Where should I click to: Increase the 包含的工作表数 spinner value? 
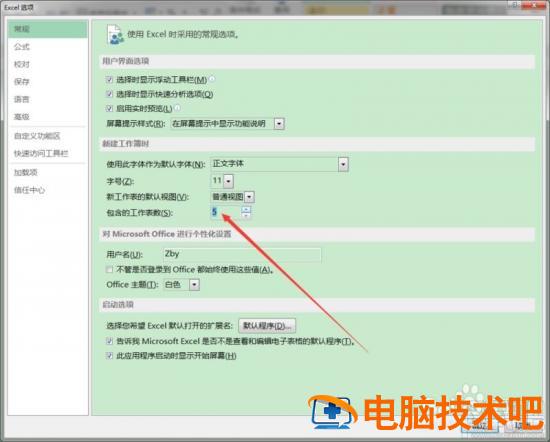[x=246, y=209]
